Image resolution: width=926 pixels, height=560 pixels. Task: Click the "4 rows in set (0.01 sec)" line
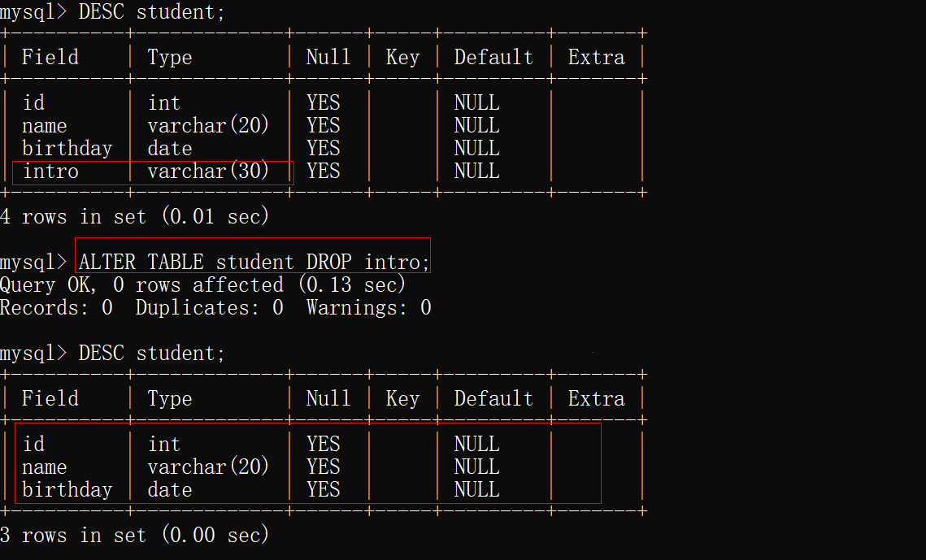(134, 217)
